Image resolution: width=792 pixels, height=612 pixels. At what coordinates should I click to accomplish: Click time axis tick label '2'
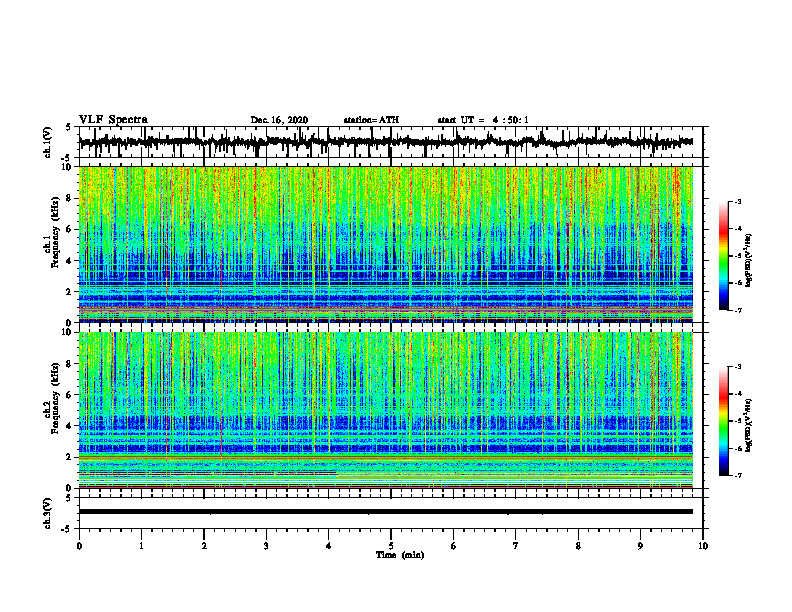pyautogui.click(x=204, y=546)
